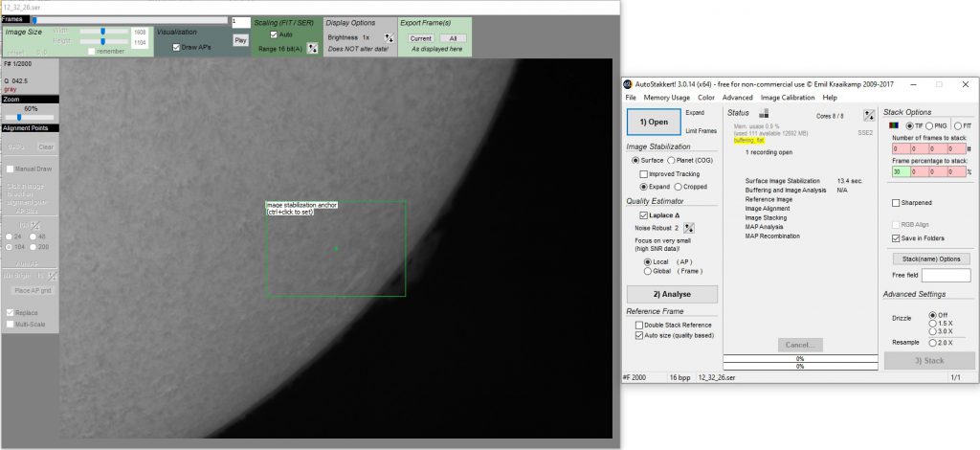Enable Double Stack Reference option
The height and width of the screenshot is (450, 980).
(x=639, y=326)
